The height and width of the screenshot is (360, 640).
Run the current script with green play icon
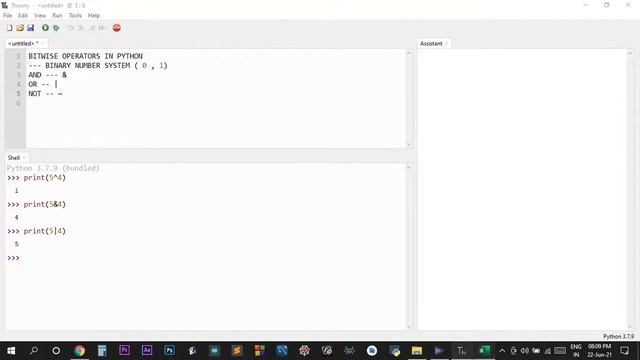pyautogui.click(x=45, y=28)
